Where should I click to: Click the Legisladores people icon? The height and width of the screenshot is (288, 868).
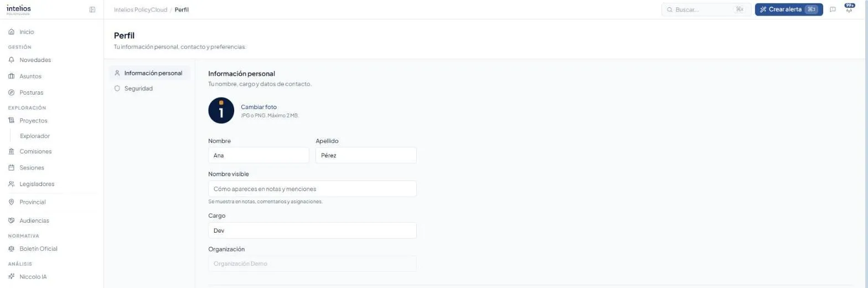11,184
